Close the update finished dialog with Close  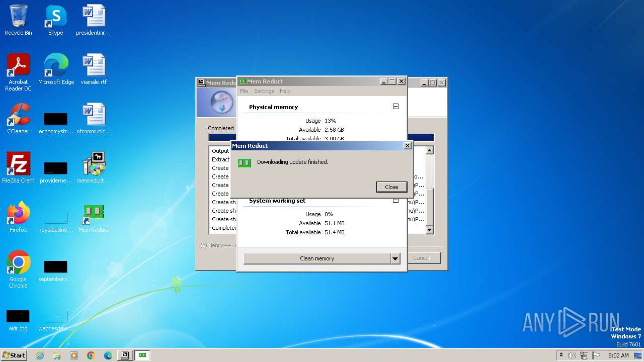tap(391, 187)
